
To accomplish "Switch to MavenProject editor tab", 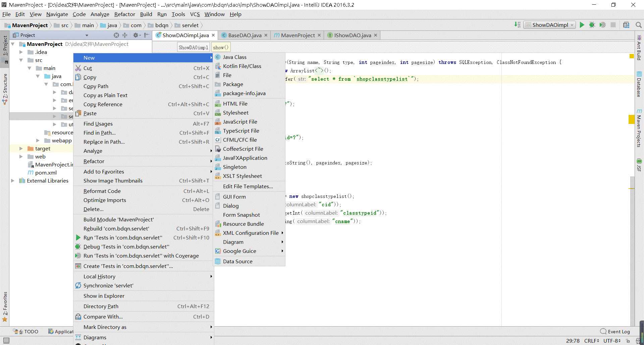I will 298,35.
